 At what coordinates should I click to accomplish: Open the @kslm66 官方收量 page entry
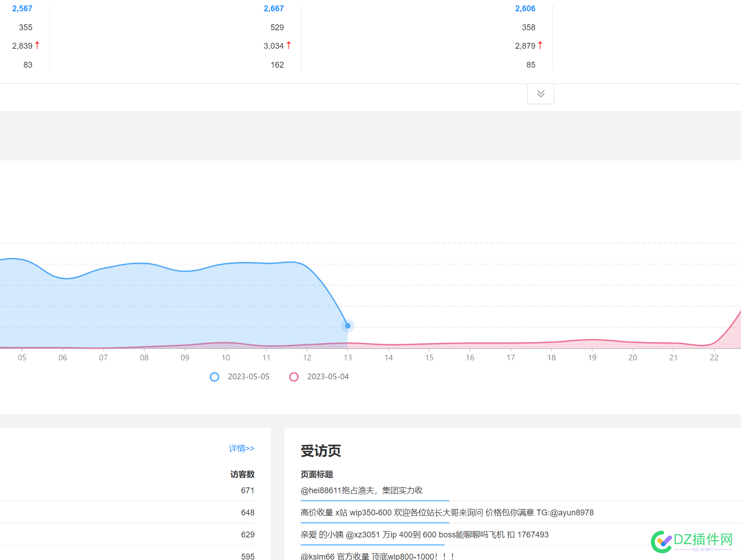pyautogui.click(x=377, y=556)
